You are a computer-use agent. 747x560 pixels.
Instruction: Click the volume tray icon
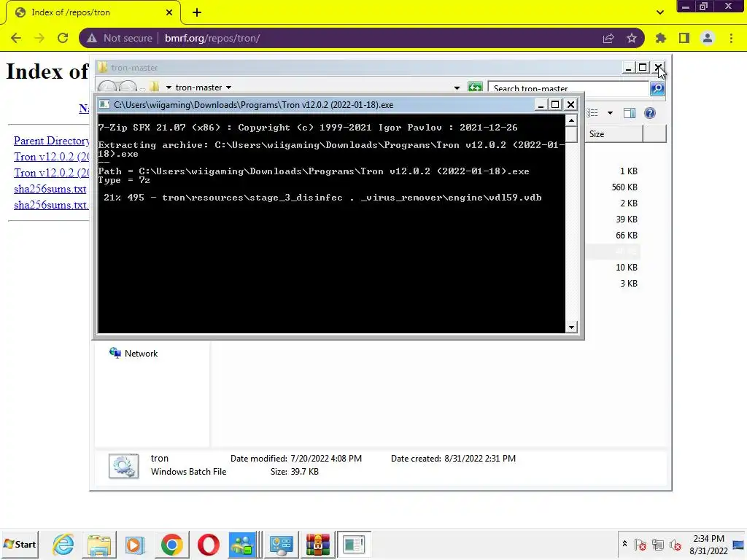675,544
